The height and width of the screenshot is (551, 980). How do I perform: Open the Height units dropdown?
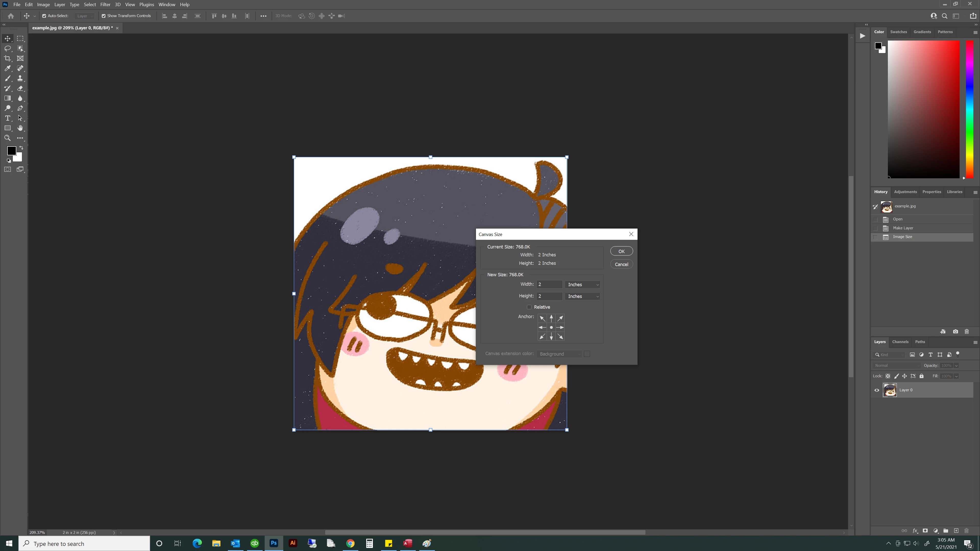tap(582, 296)
